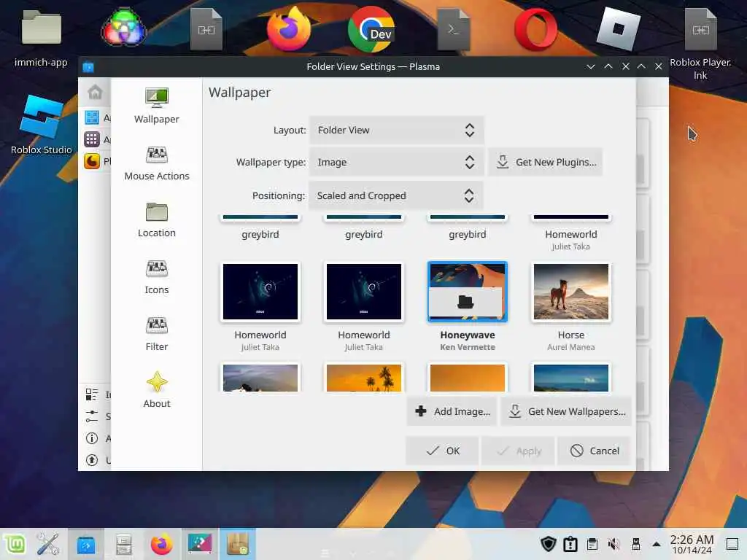Confirm with the OK button

click(x=442, y=451)
